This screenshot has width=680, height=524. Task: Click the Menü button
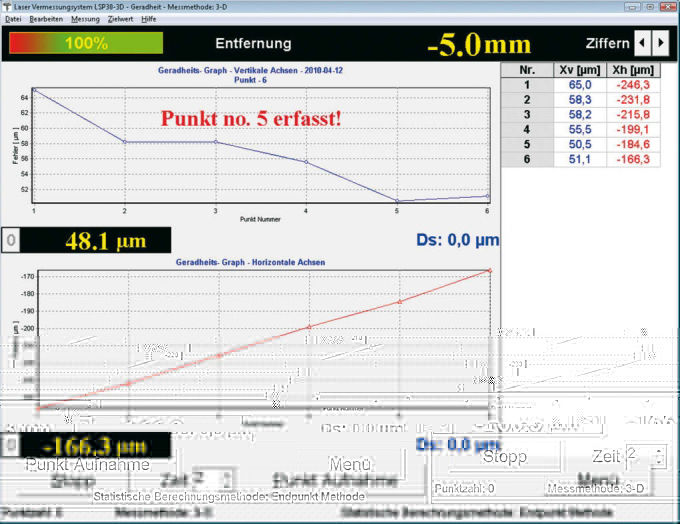click(x=352, y=463)
